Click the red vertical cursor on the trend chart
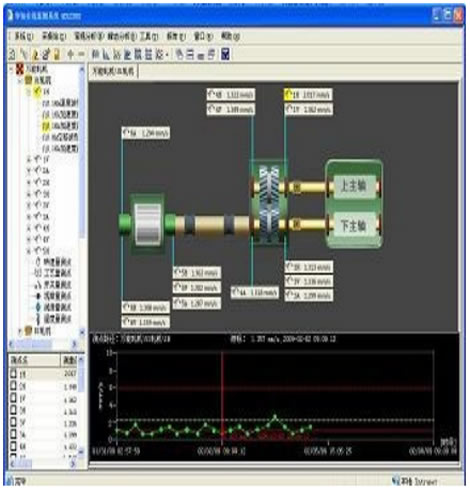470x491 pixels. point(222,398)
